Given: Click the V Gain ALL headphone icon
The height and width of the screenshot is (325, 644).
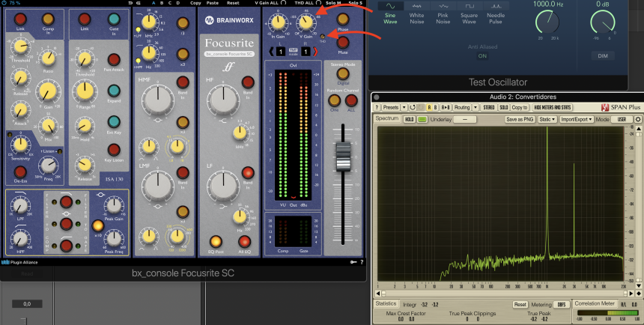Looking at the screenshot, I should click(x=283, y=3).
